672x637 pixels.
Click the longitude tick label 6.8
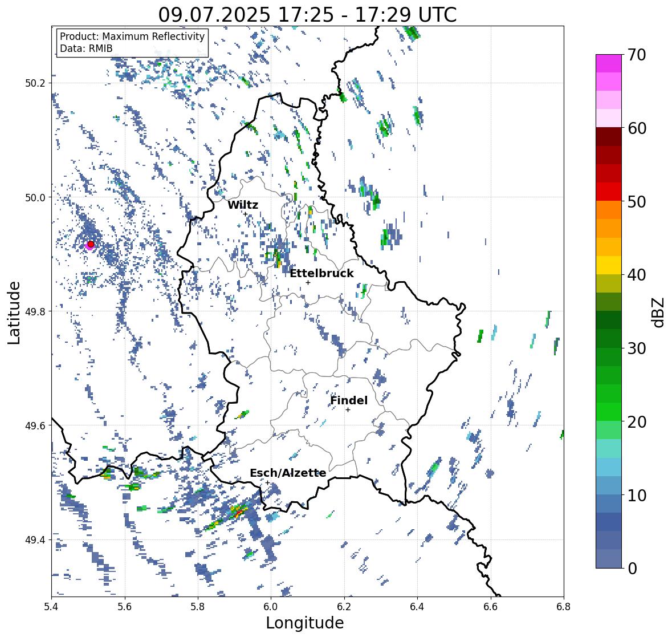pyautogui.click(x=564, y=606)
